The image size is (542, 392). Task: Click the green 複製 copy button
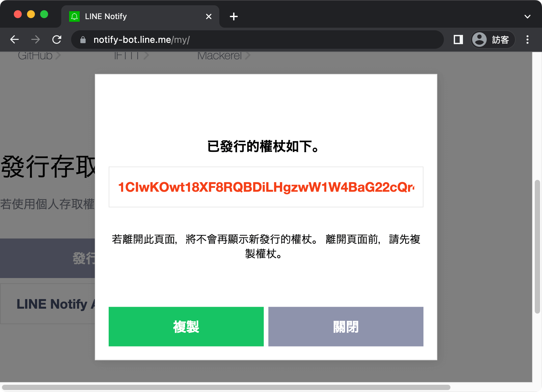coord(186,326)
